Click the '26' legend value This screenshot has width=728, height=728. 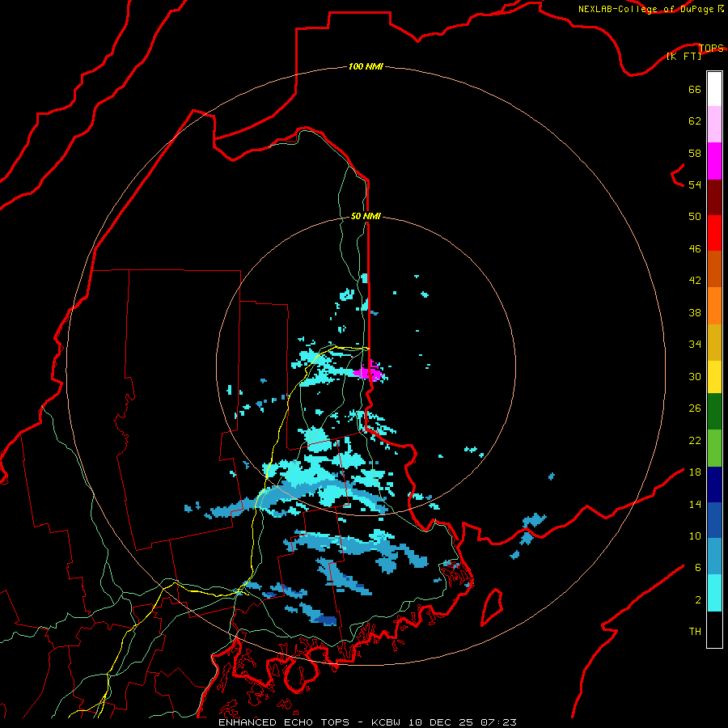pyautogui.click(x=695, y=408)
